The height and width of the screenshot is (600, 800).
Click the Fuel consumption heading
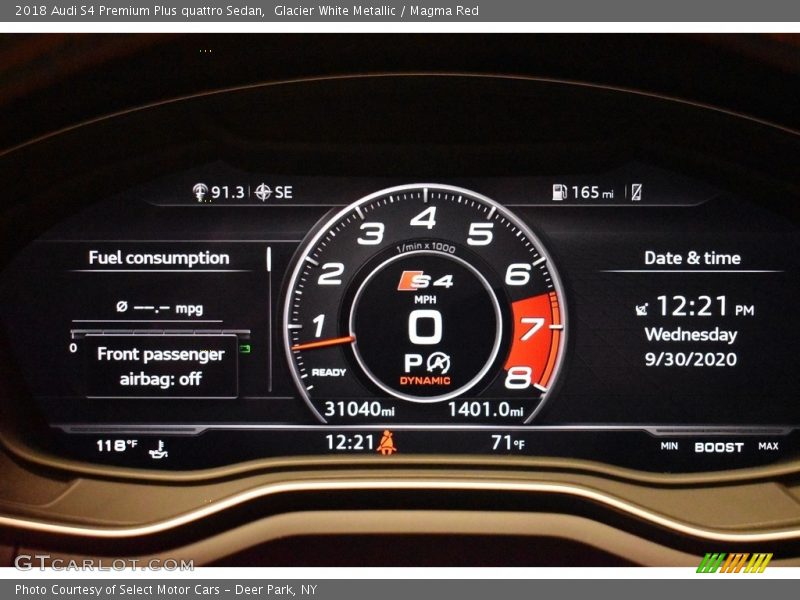[x=159, y=258]
